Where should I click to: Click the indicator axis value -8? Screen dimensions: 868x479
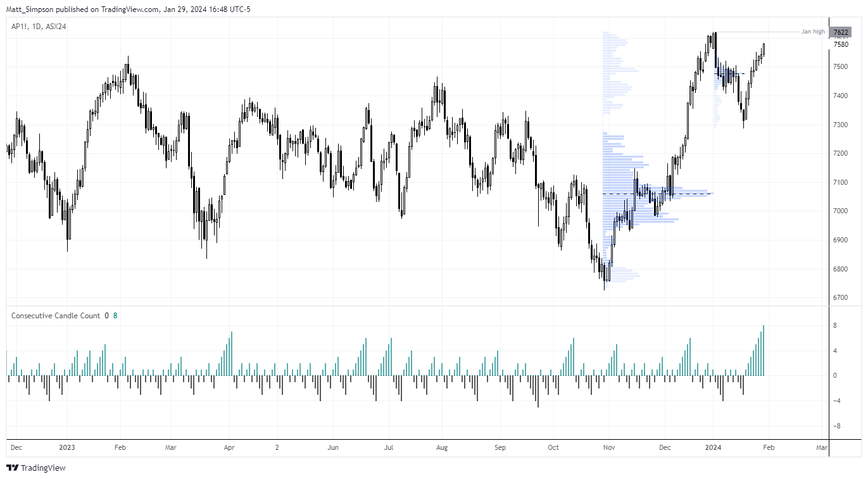tap(838, 426)
